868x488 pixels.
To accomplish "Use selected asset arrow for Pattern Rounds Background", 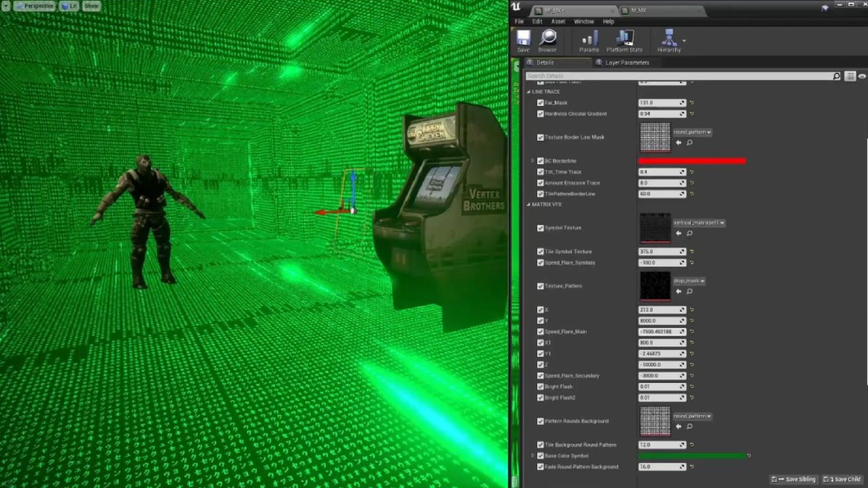I will [679, 426].
